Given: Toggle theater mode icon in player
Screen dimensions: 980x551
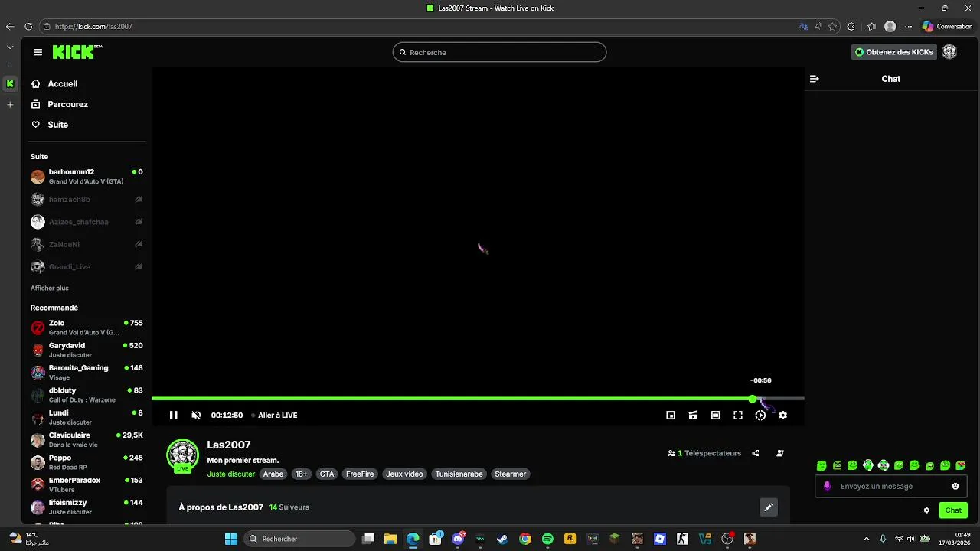Looking at the screenshot, I should pos(715,416).
